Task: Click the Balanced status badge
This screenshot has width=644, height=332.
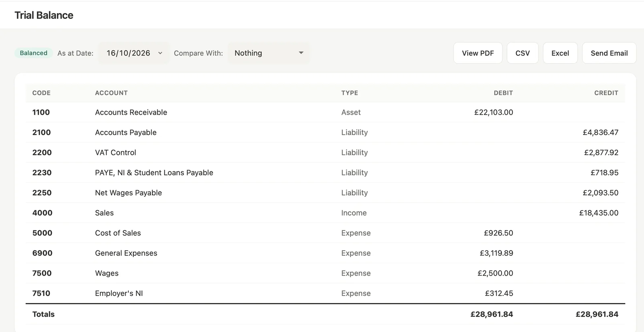Action: pos(33,53)
